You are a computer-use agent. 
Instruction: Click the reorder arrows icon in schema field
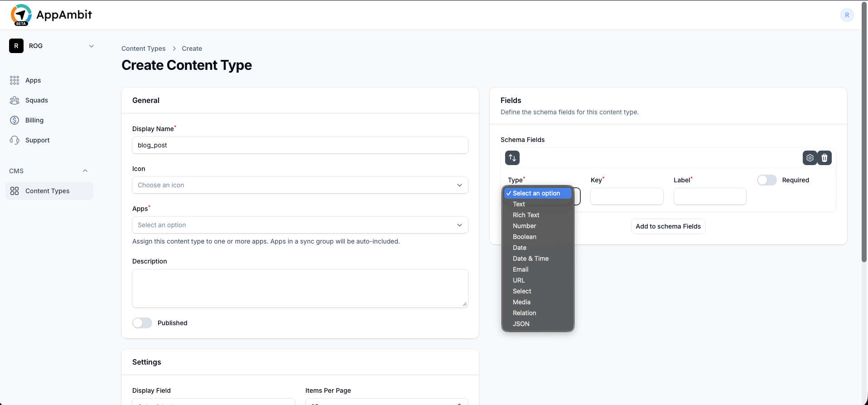[512, 158]
